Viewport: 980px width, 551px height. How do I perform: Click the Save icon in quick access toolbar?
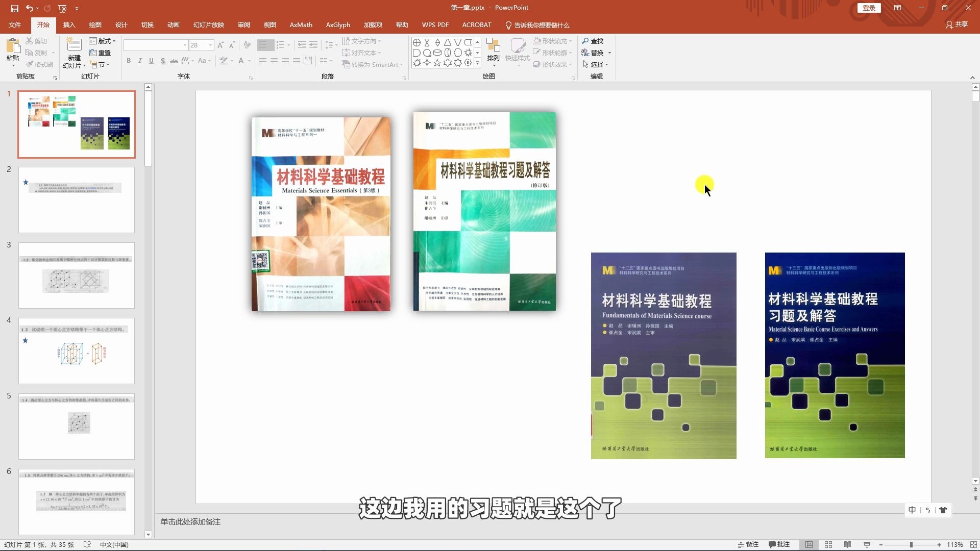pyautogui.click(x=14, y=8)
